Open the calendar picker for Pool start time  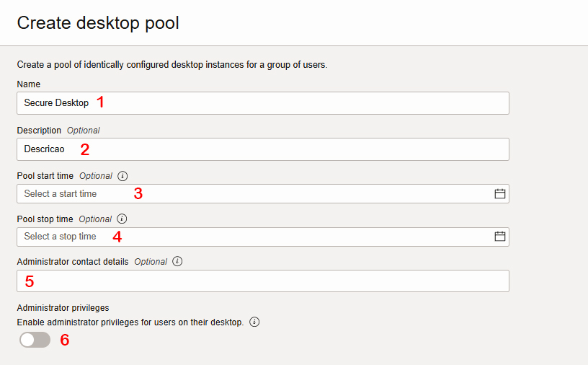coord(499,194)
